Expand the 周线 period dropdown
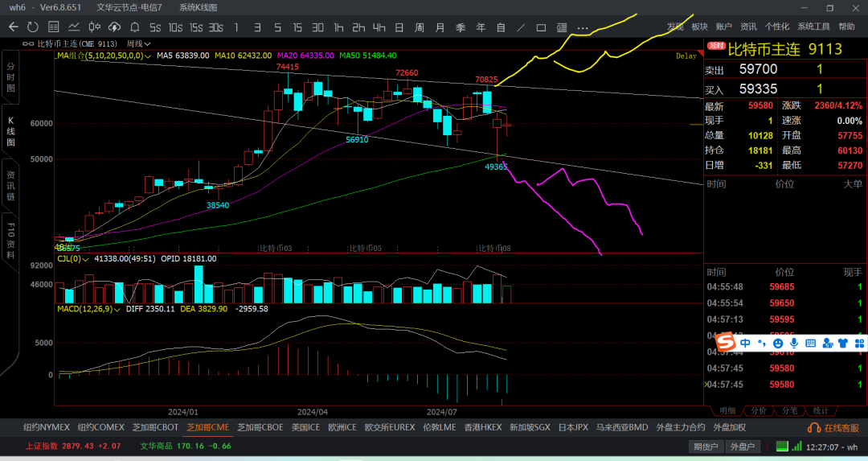 pos(138,43)
